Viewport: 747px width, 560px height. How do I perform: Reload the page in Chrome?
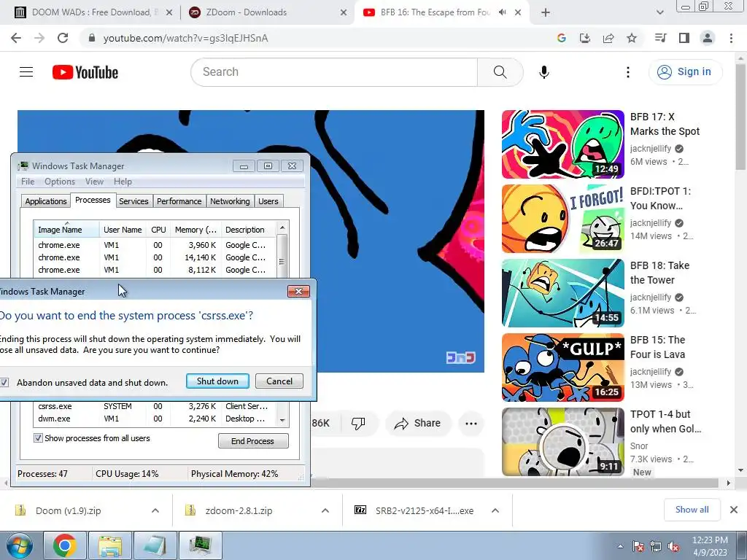coord(63,38)
